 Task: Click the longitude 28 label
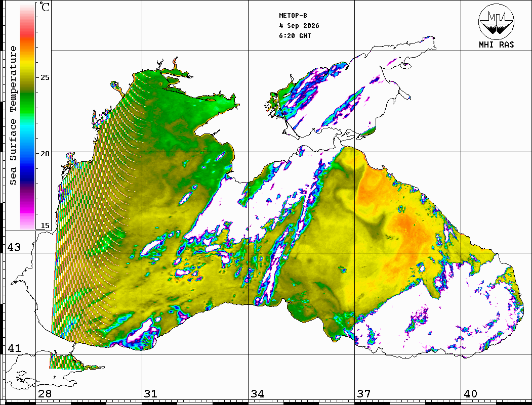click(45, 393)
